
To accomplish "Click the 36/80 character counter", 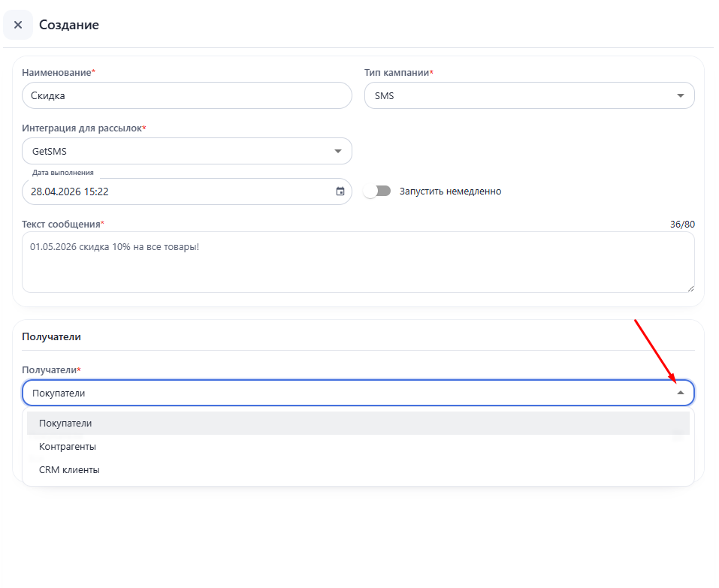I will pyautogui.click(x=682, y=225).
